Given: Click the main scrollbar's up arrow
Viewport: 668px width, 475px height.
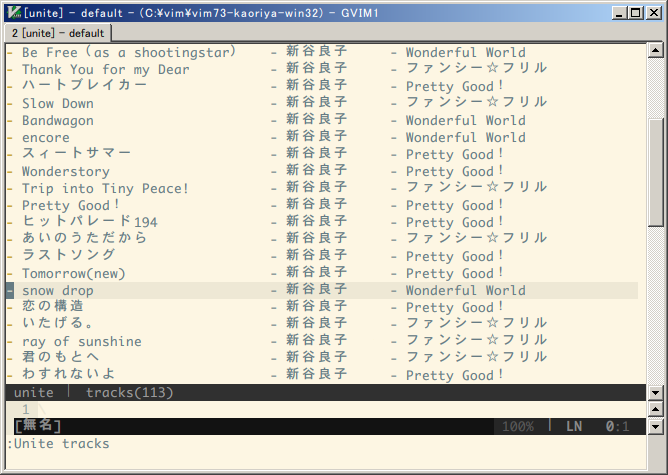Looking at the screenshot, I should click(655, 51).
